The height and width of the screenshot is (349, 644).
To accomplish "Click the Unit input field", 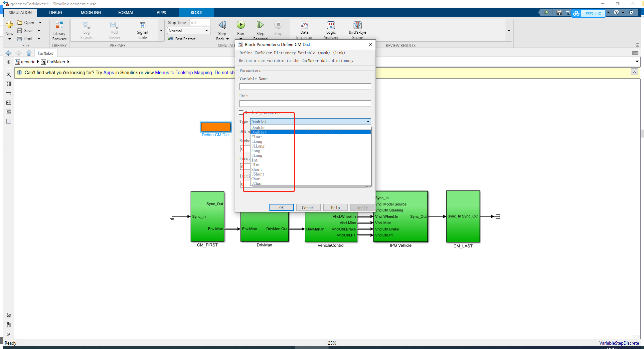I will click(x=305, y=104).
